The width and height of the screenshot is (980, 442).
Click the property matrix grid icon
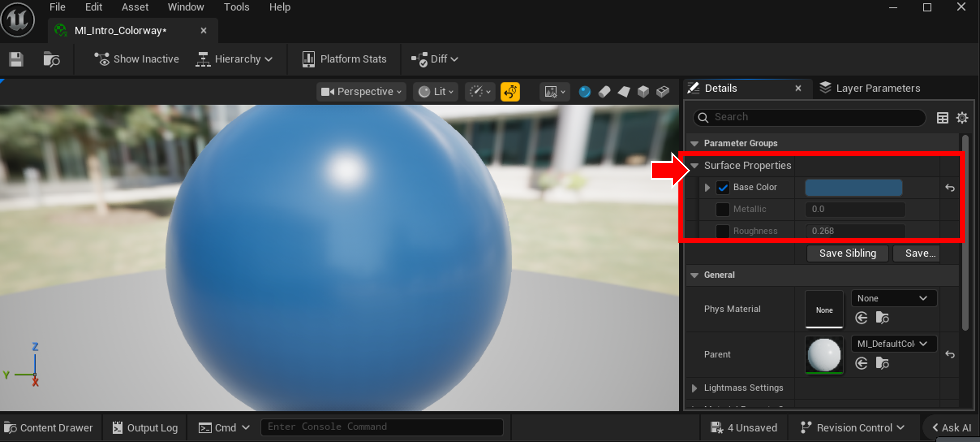point(942,118)
